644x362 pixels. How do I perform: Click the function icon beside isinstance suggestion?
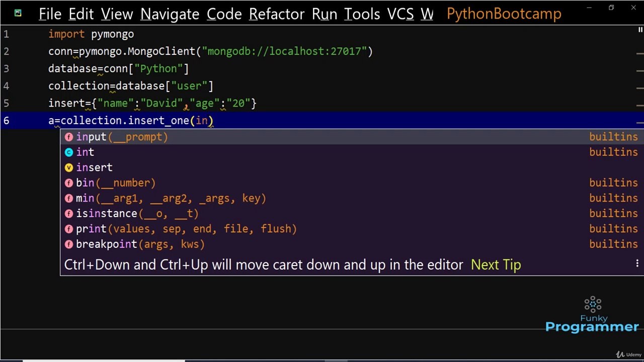69,214
